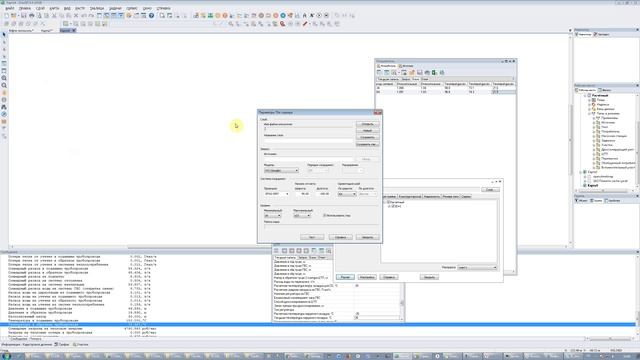Screen dimensions: 640x360
Task: Open the Карта menu
Action: coord(53,8)
